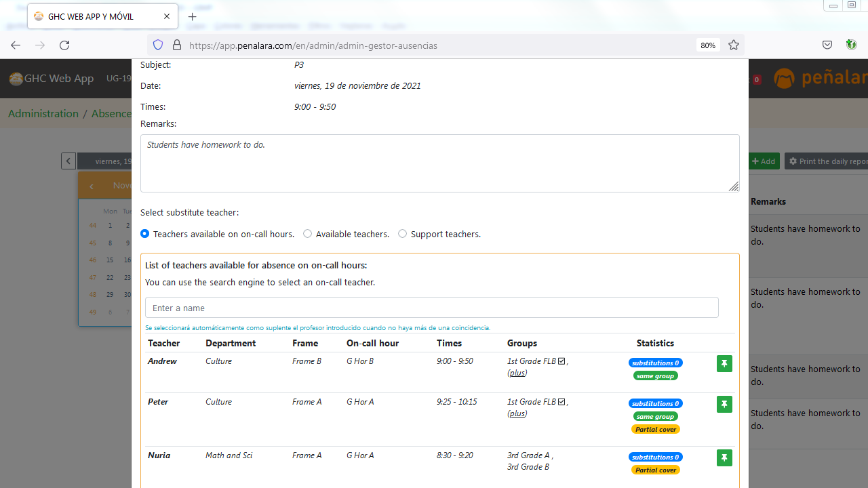
Task: Click the green extension icon in the toolbar
Action: click(851, 45)
